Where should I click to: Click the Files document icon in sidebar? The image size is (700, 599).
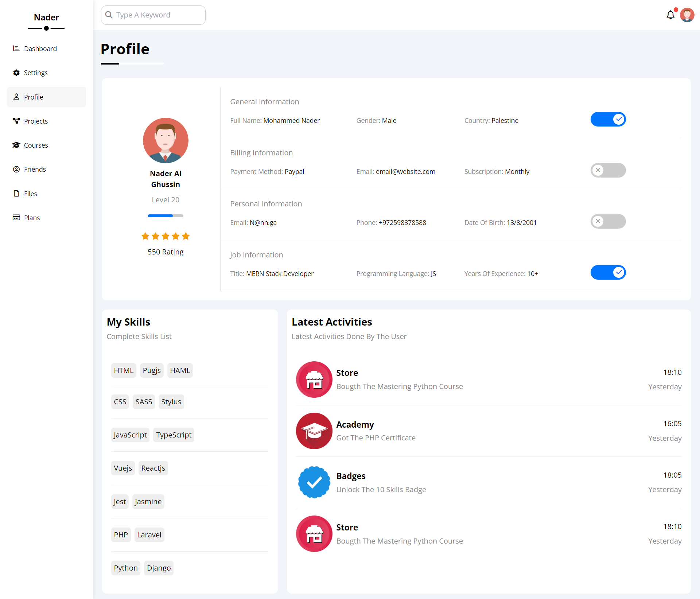[x=16, y=193]
